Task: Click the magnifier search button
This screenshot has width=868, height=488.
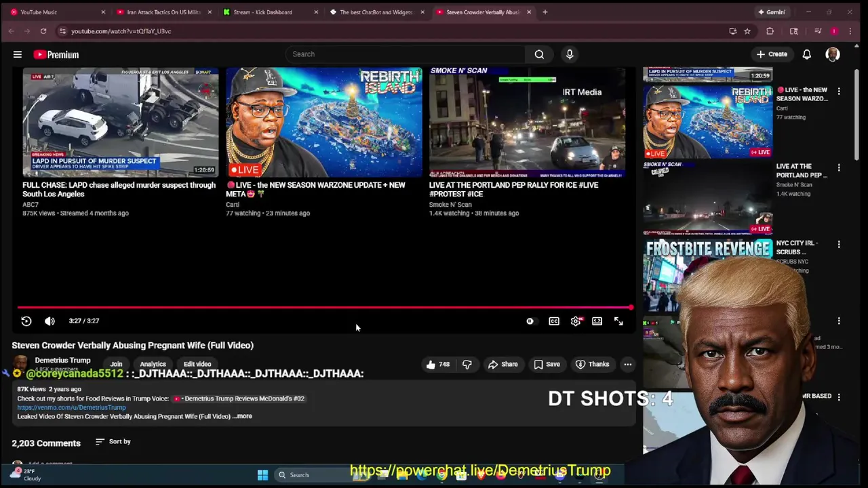Action: pyautogui.click(x=539, y=54)
